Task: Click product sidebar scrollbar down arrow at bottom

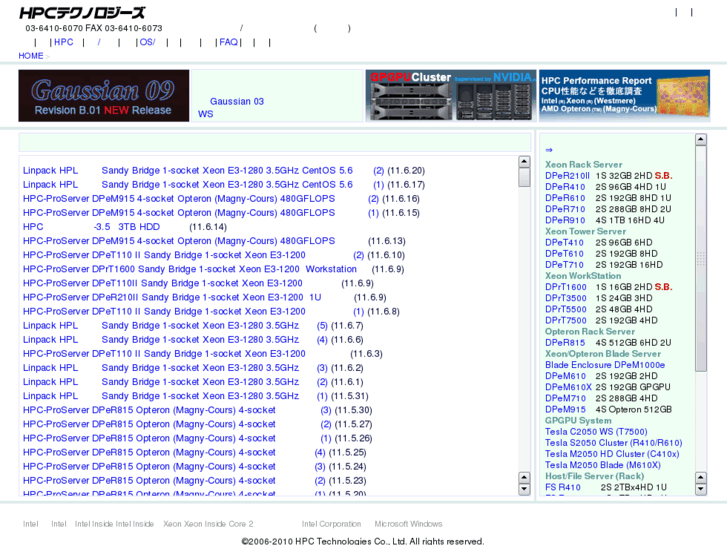Action: pos(701,489)
